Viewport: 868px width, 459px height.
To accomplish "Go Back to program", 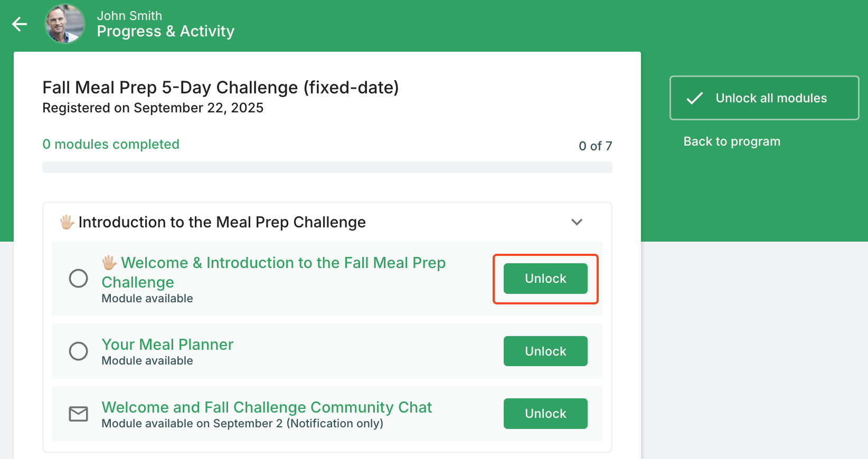I will pyautogui.click(x=732, y=141).
